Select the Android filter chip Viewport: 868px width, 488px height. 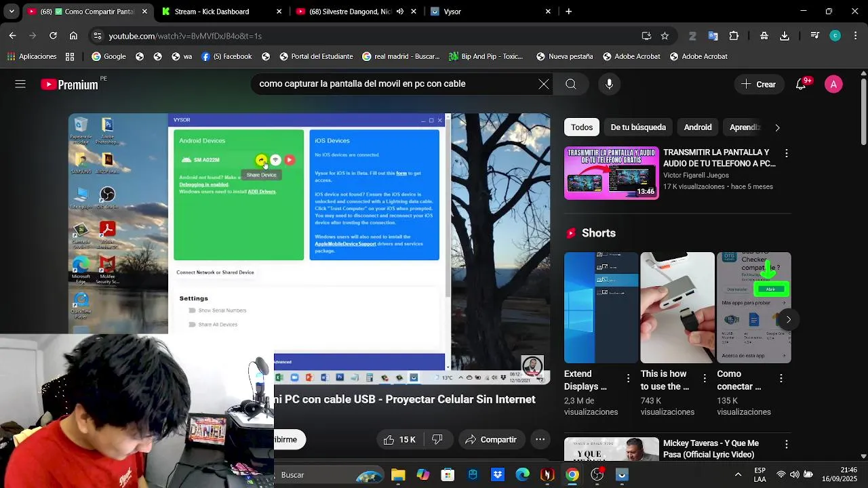click(698, 127)
